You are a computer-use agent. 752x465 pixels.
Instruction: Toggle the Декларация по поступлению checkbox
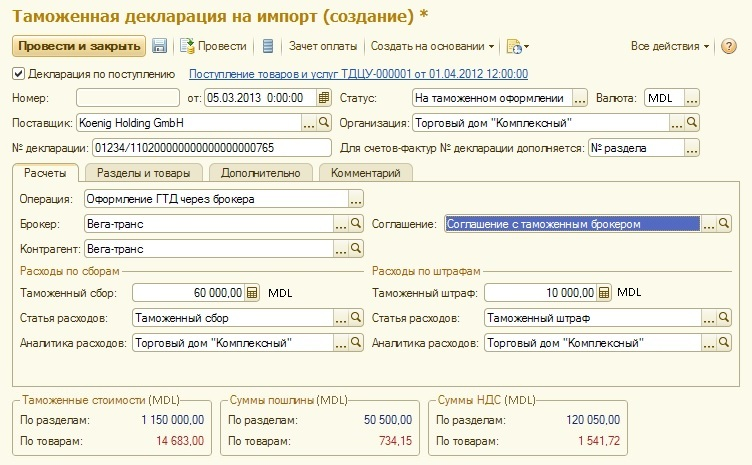18,73
